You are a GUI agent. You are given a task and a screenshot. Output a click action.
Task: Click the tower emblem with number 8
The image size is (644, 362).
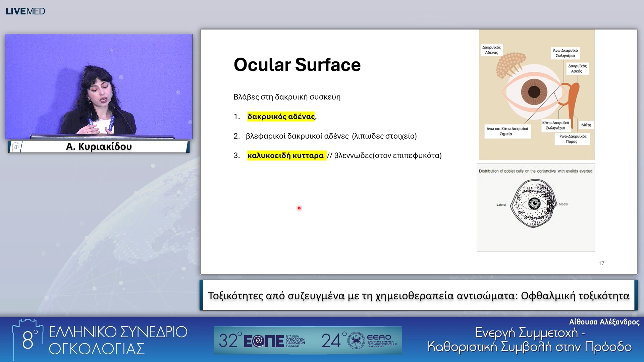(28, 339)
